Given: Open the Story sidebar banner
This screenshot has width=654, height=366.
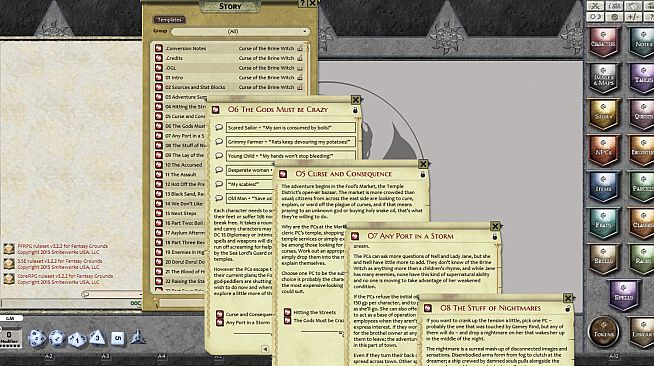Looking at the screenshot, I should (x=603, y=115).
